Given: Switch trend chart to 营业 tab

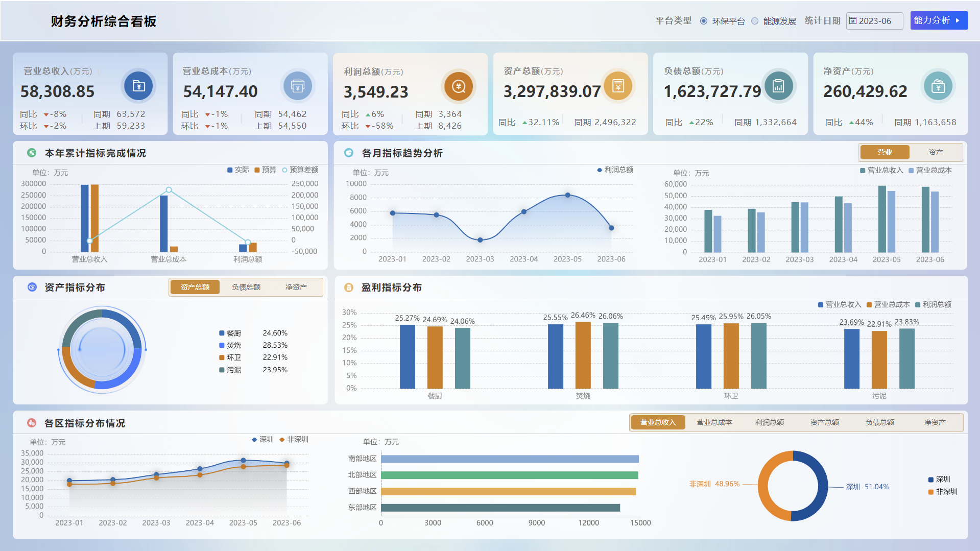Looking at the screenshot, I should pos(885,152).
